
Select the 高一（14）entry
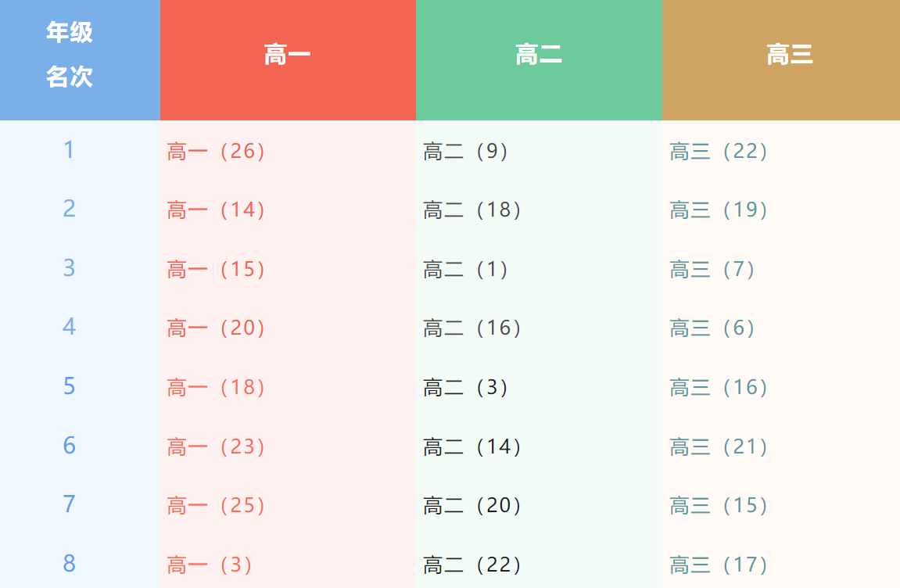(217, 210)
